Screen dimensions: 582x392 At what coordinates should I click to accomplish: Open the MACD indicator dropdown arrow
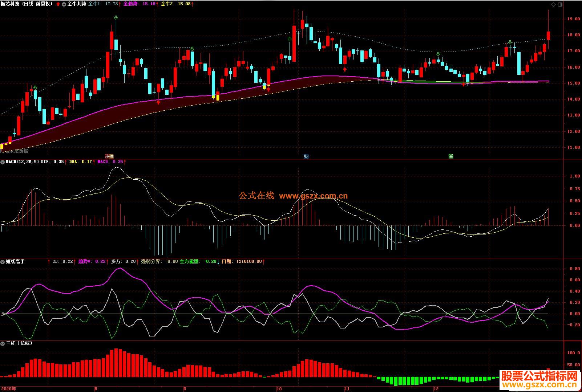pyautogui.click(x=3, y=162)
